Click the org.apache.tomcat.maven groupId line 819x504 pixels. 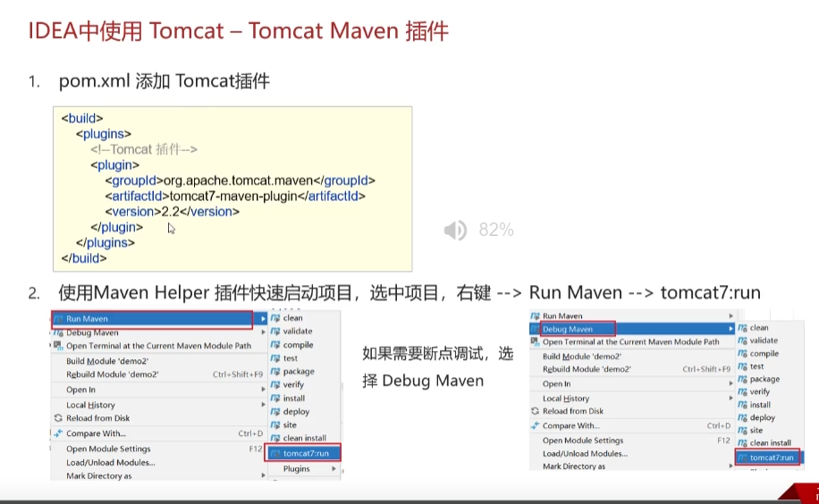click(x=240, y=181)
